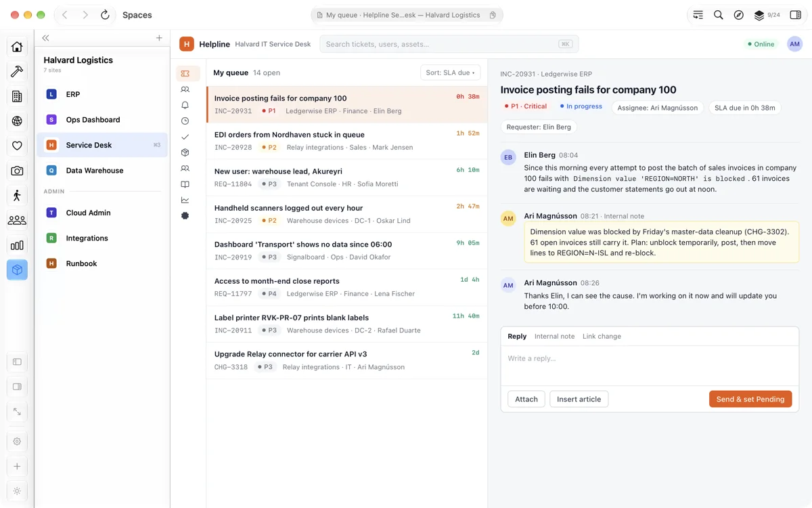The image size is (812, 508).
Task: Go back with the left arrow
Action: (x=65, y=15)
